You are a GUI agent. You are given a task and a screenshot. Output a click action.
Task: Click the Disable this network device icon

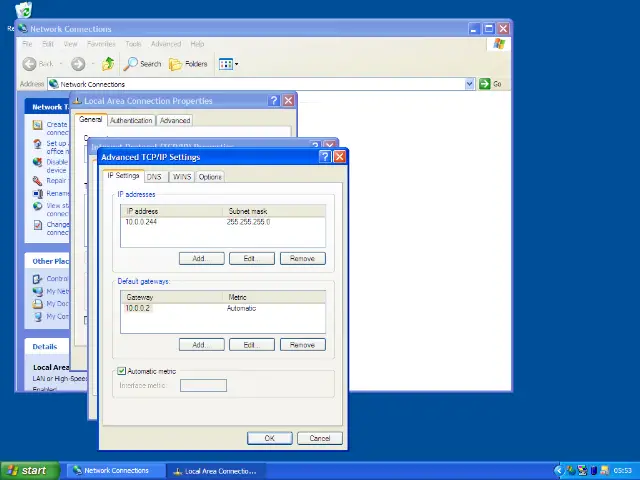(37, 162)
